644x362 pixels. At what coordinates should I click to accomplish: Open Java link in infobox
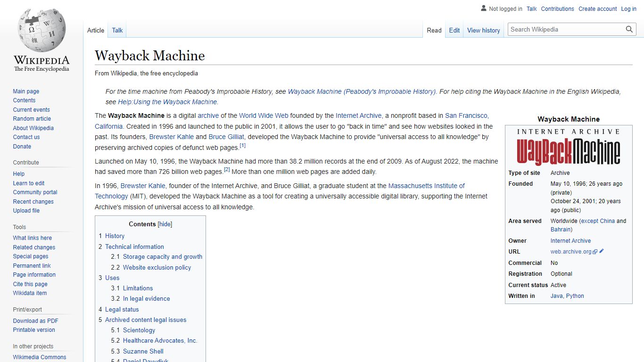pyautogui.click(x=557, y=296)
